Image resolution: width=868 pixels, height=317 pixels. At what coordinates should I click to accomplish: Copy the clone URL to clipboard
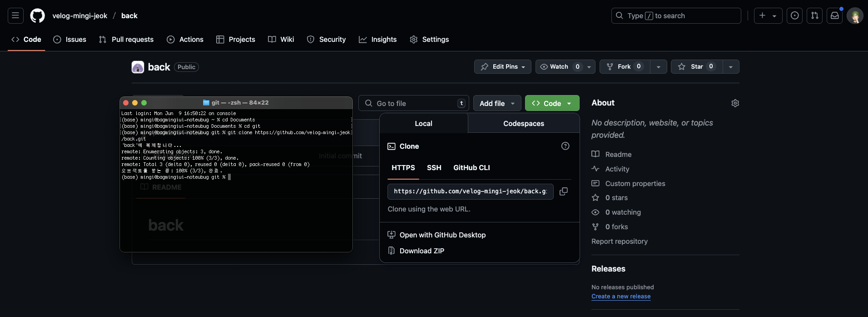(564, 191)
